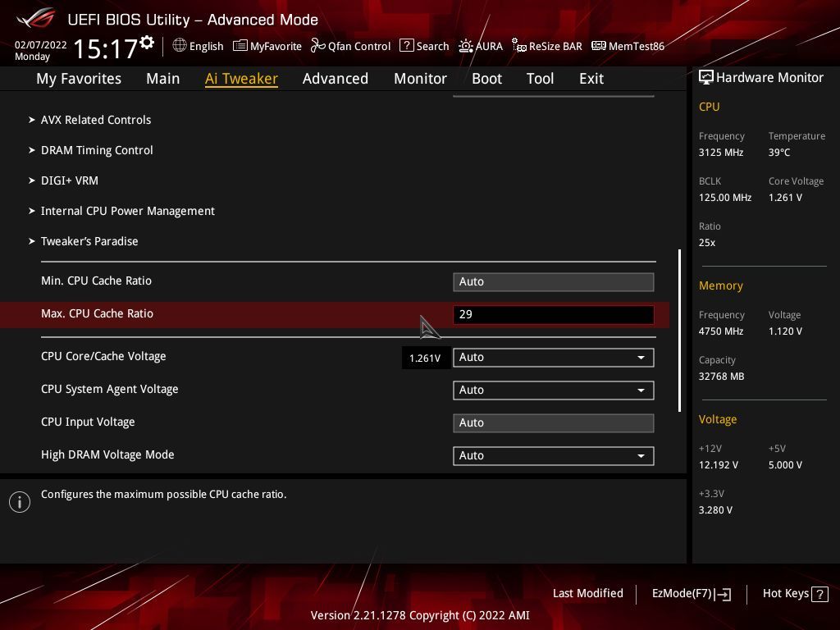
Task: Open MyFavorite list icon
Action: [240, 46]
